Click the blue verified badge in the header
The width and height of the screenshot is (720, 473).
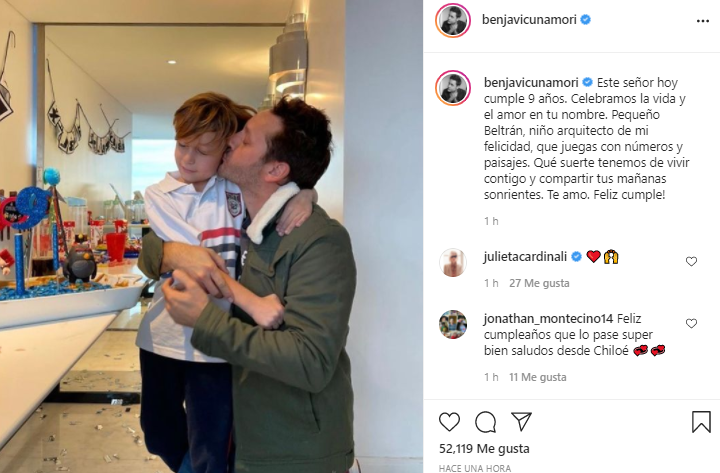tap(585, 20)
